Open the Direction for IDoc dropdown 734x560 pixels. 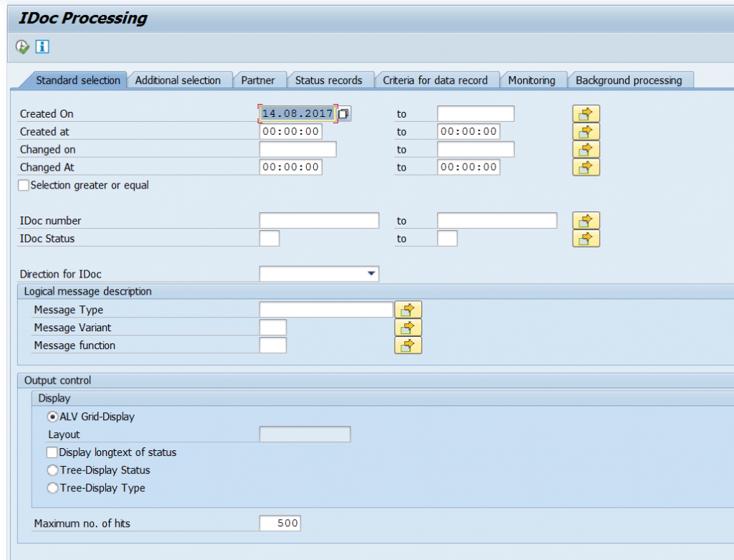coord(372,273)
